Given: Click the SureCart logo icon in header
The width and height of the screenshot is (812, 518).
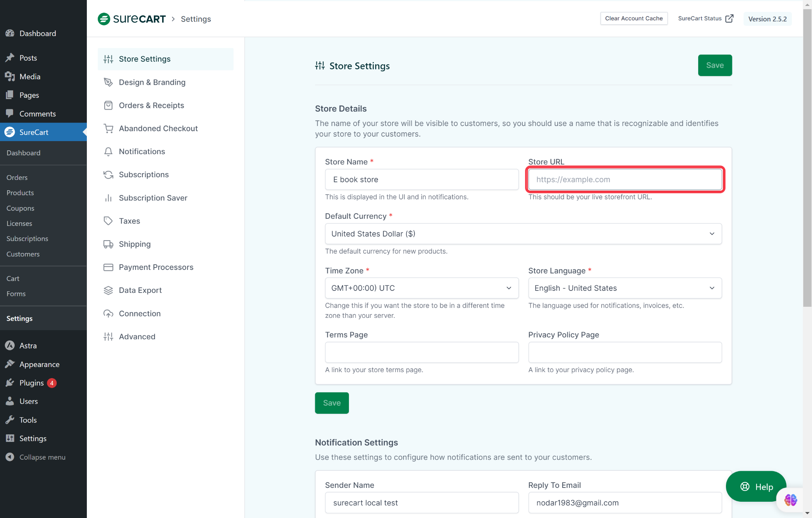Looking at the screenshot, I should click(x=104, y=19).
